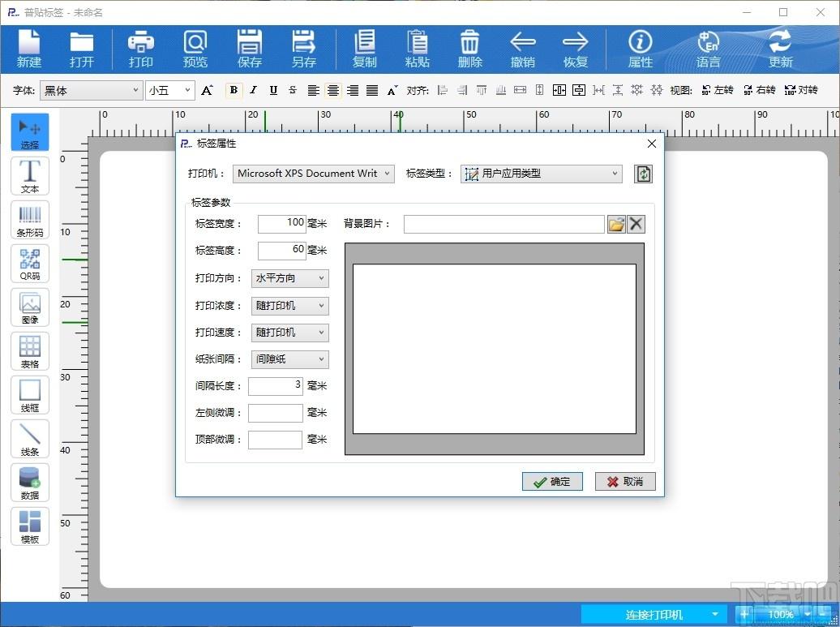Expand the 打印方向 dropdown

point(289,279)
